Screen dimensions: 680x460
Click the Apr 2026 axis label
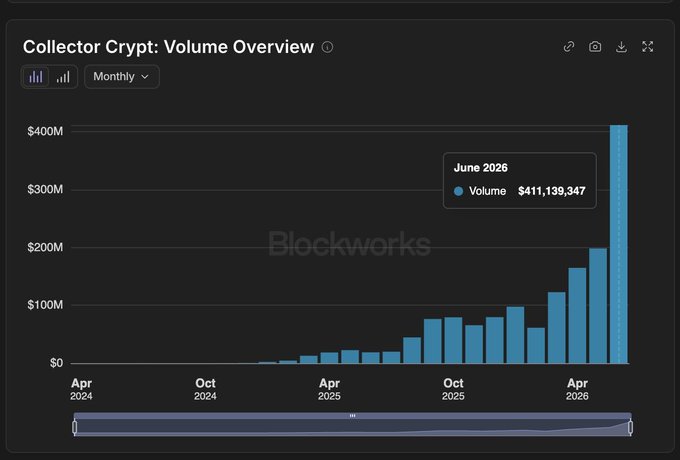pos(577,389)
